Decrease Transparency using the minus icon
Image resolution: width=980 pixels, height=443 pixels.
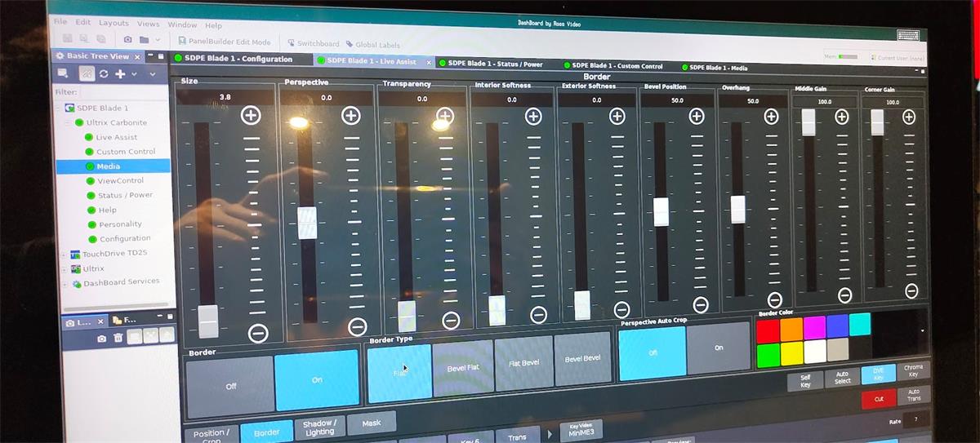pyautogui.click(x=451, y=321)
